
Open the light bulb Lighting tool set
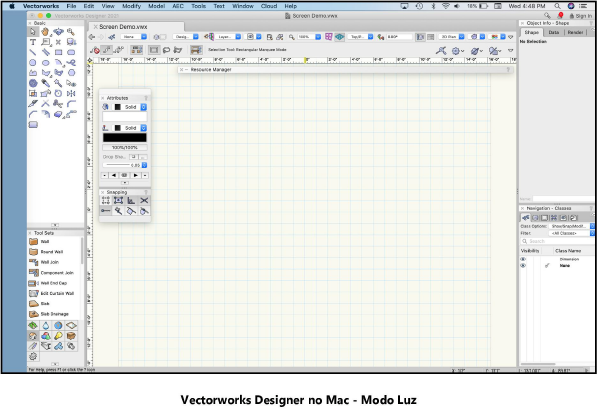(x=58, y=336)
